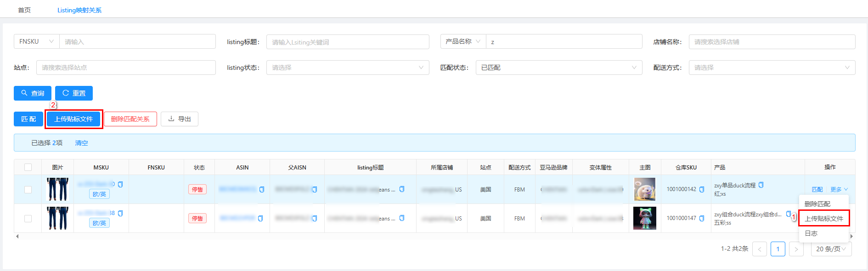
Task: Expand the listing状态 dropdown
Action: (347, 68)
